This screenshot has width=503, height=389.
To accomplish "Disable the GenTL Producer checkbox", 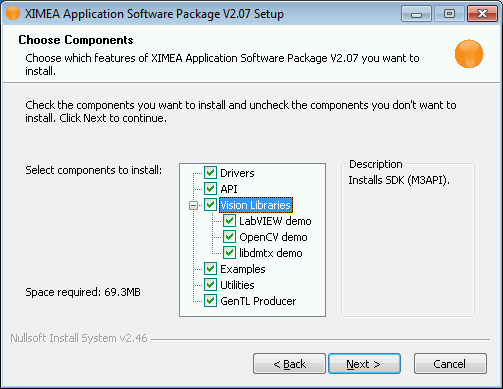I will click(x=210, y=301).
